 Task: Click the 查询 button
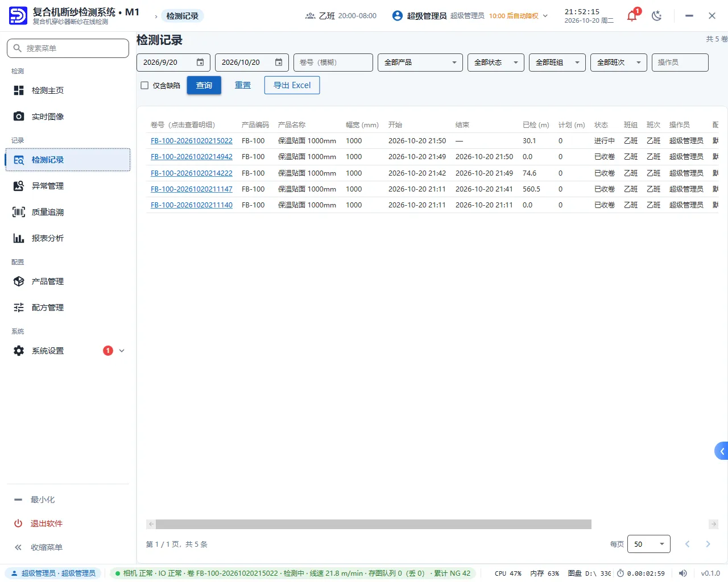pyautogui.click(x=204, y=85)
